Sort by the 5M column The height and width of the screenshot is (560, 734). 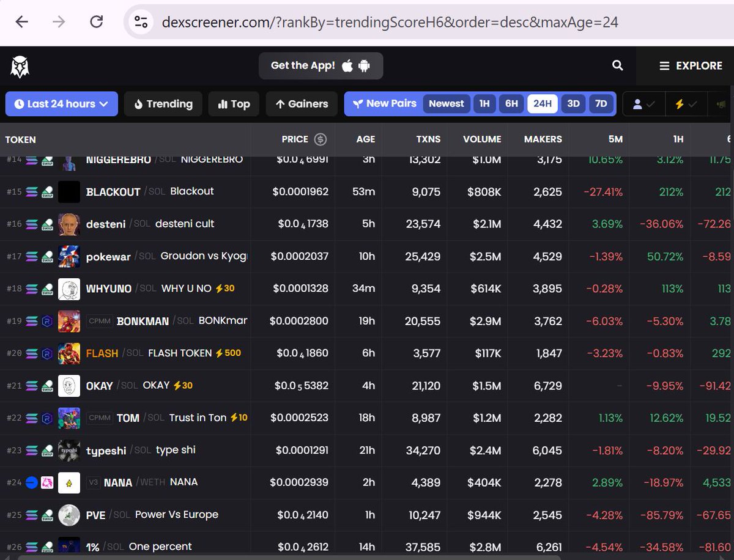(x=615, y=139)
